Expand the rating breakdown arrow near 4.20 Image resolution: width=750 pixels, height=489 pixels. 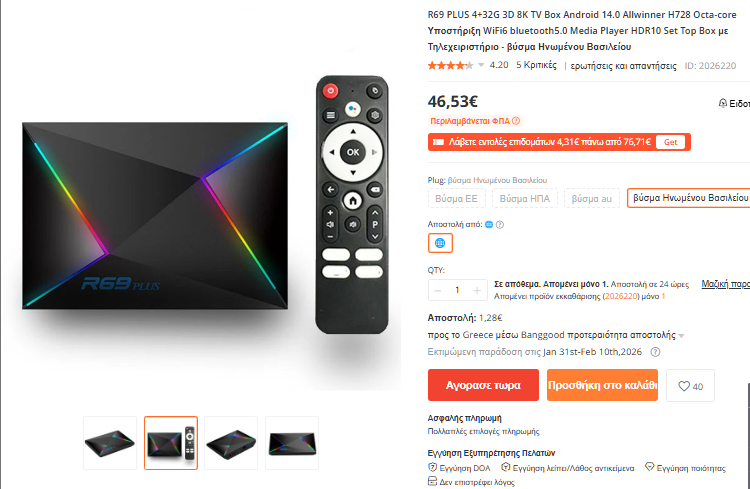click(x=481, y=66)
